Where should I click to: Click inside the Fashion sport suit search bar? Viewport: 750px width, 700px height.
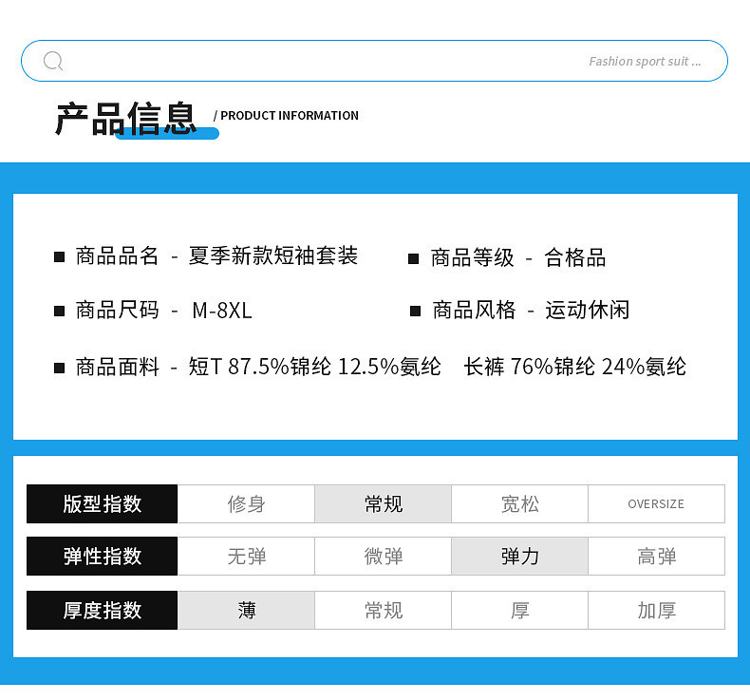click(374, 61)
